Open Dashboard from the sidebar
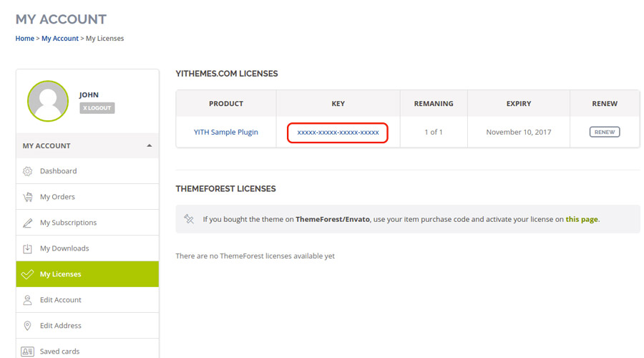This screenshot has width=644, height=358. point(87,171)
